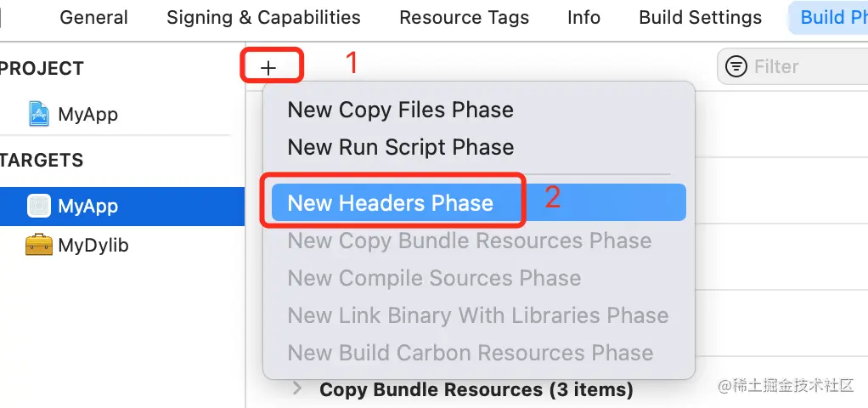This screenshot has width=868, height=408.
Task: Click the filter icon in search field
Action: (736, 66)
